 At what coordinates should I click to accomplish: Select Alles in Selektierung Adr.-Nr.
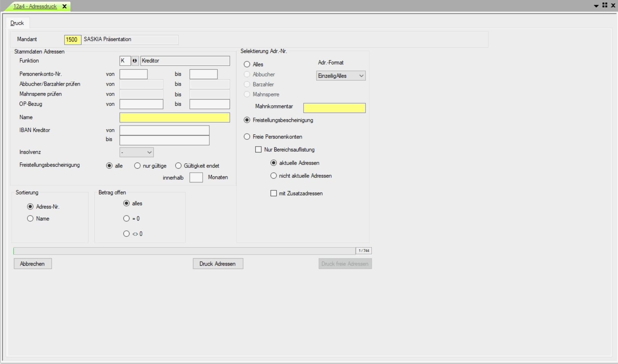[247, 64]
